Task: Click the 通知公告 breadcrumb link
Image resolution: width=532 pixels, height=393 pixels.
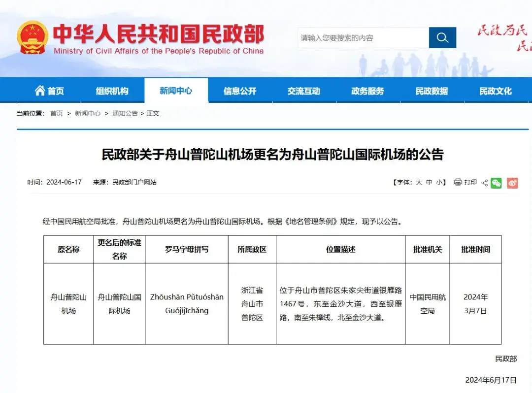Action: (126, 113)
